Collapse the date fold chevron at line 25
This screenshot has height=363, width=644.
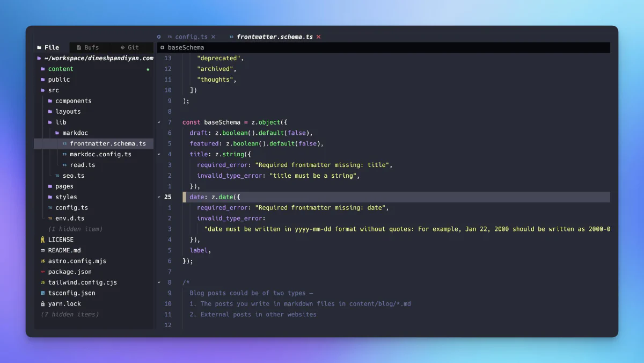[x=158, y=197]
